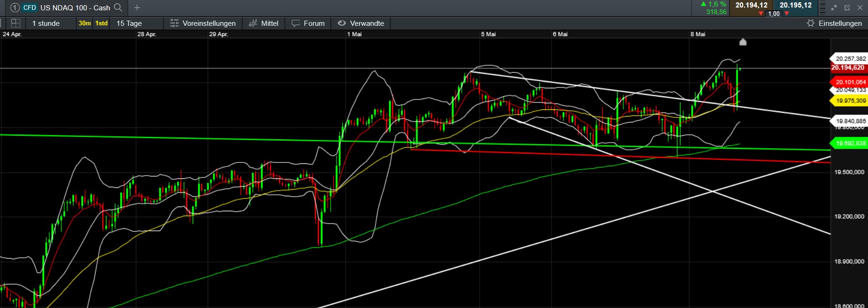Click the sell price 20.194,12 button

(751, 5)
